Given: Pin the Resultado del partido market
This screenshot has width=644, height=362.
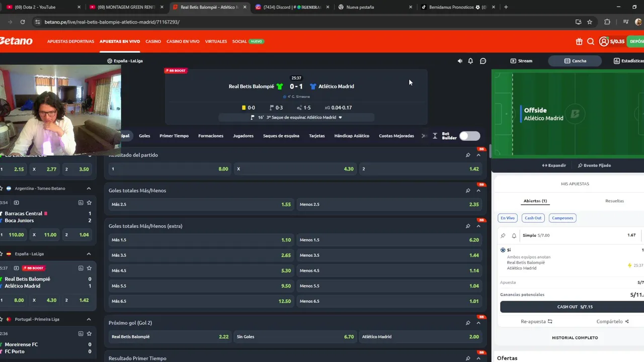Looking at the screenshot, I should click(468, 155).
